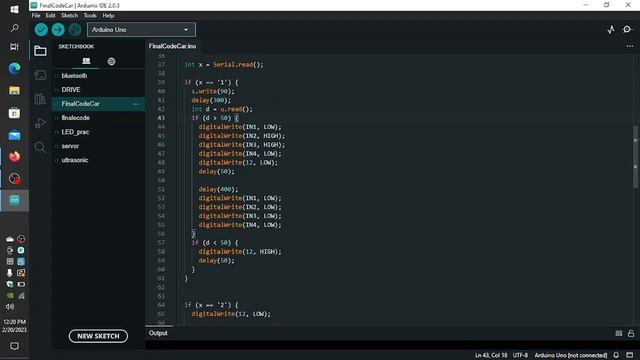640x360 pixels.
Task: Open the Sketch menu
Action: click(69, 16)
